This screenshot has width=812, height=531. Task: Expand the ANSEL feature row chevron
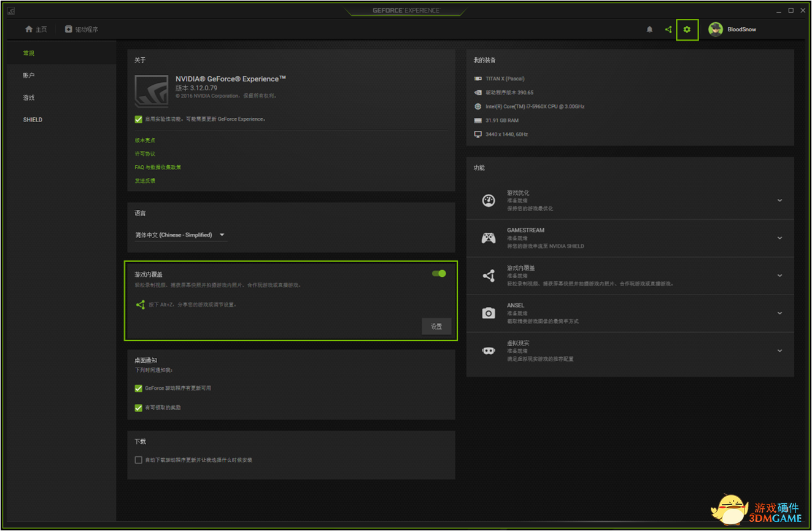(779, 313)
